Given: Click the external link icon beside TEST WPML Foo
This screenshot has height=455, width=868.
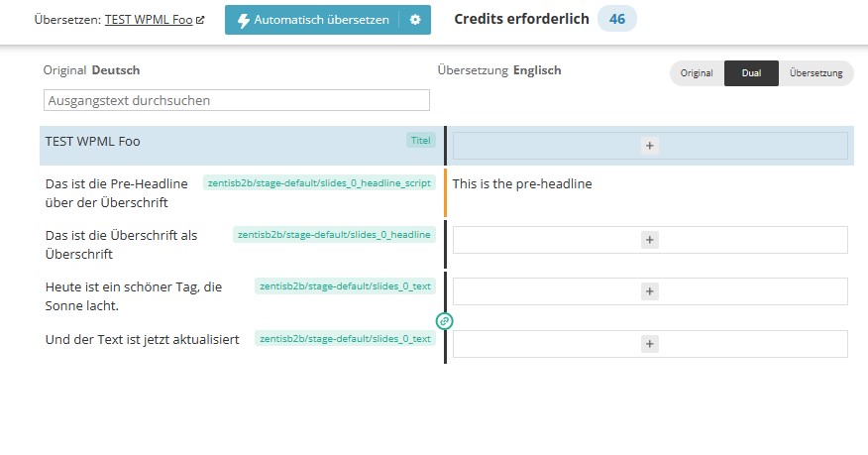Looking at the screenshot, I should (x=200, y=20).
